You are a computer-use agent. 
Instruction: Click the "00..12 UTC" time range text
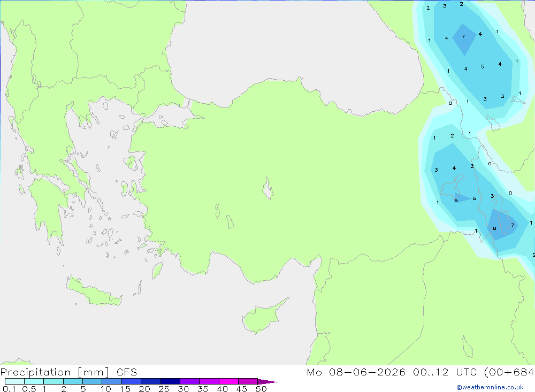(445, 372)
